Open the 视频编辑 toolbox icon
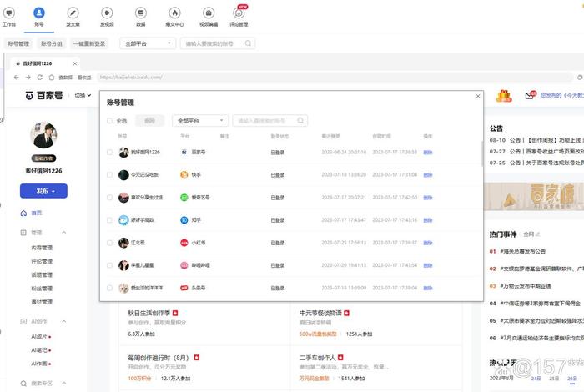 tap(209, 13)
